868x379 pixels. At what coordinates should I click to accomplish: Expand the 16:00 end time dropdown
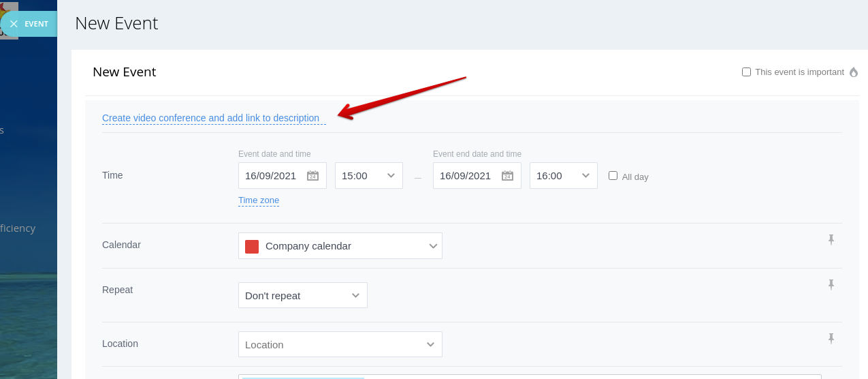pyautogui.click(x=563, y=176)
